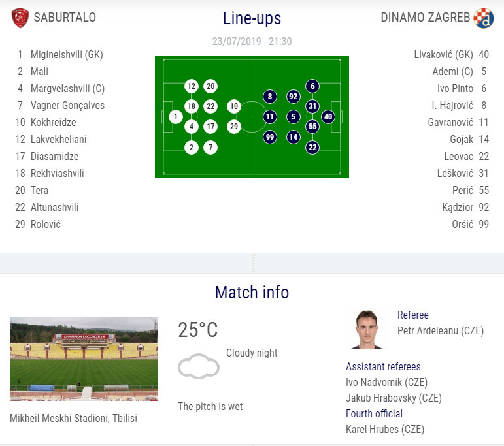The width and height of the screenshot is (504, 446).
Task: Open Livaković (GK) player entry
Action: [x=451, y=55]
